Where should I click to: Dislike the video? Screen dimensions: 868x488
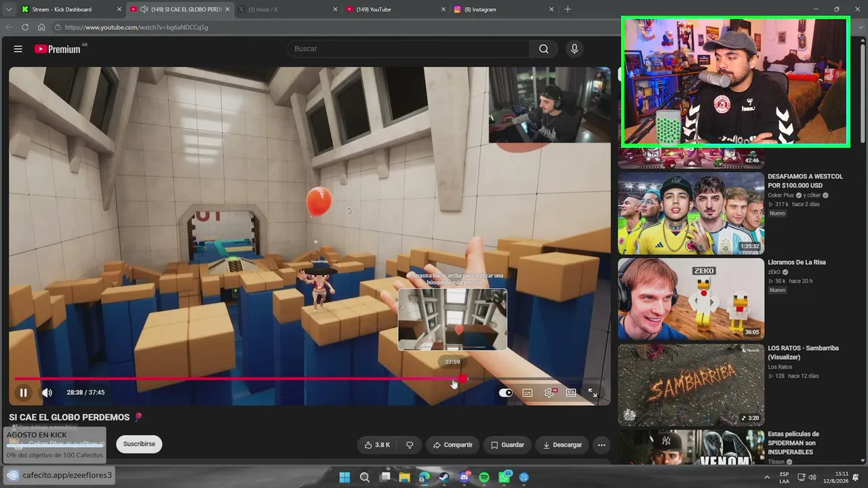[x=410, y=445]
